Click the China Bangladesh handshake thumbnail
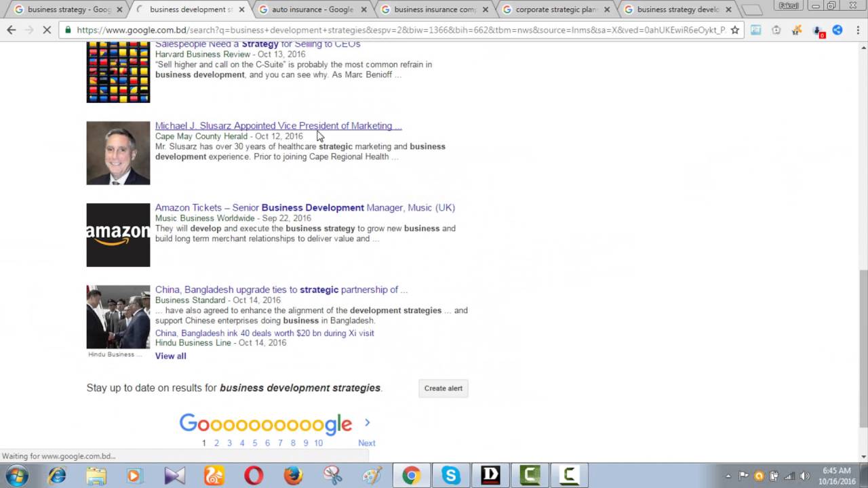 (118, 317)
